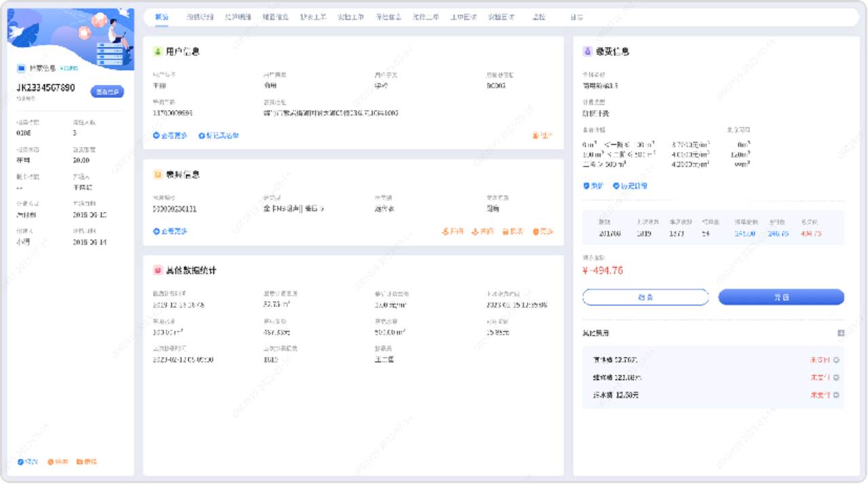
Task: Click the 缴费信息 section icon
Action: pyautogui.click(x=587, y=52)
